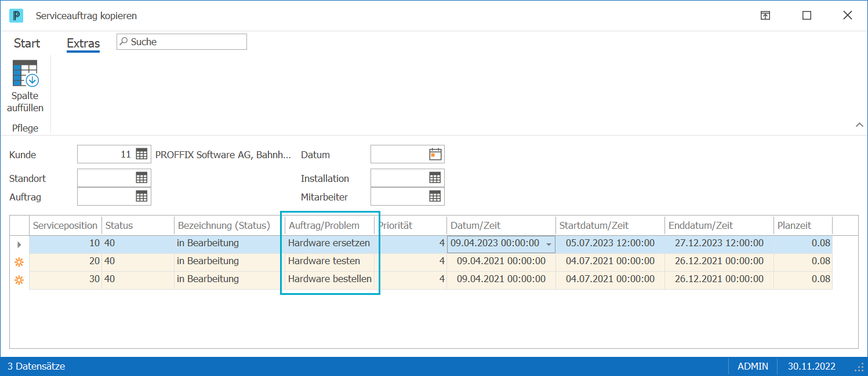Collapse the ribbon with the chevron

858,125
